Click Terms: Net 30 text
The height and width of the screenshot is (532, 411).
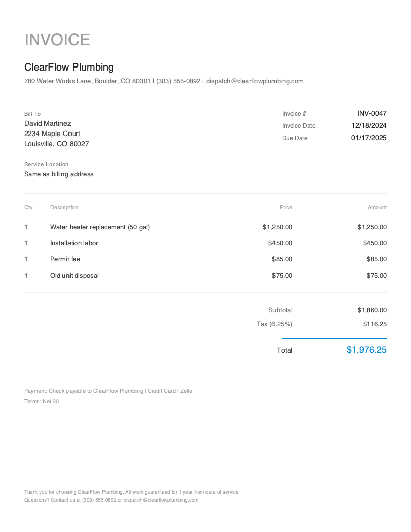pos(41,402)
